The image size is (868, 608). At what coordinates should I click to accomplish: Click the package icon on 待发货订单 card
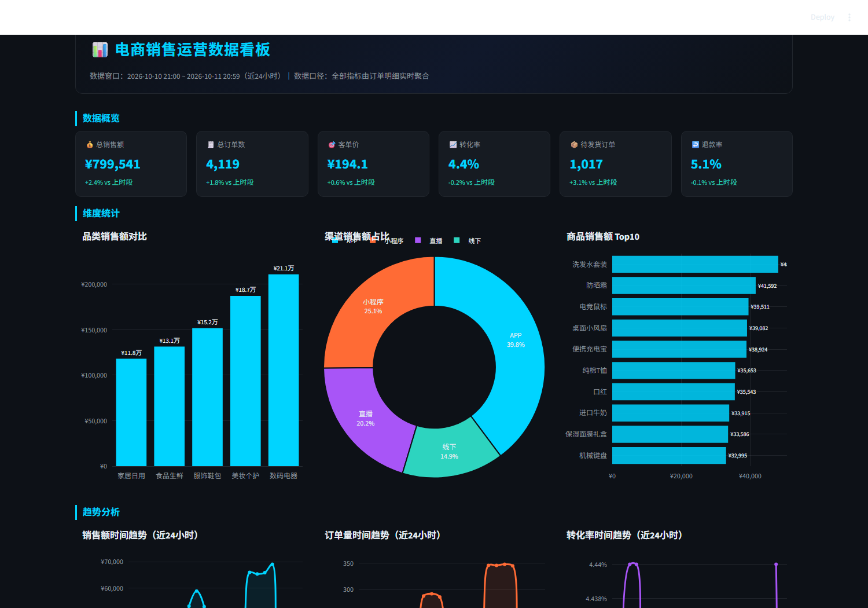coord(574,145)
